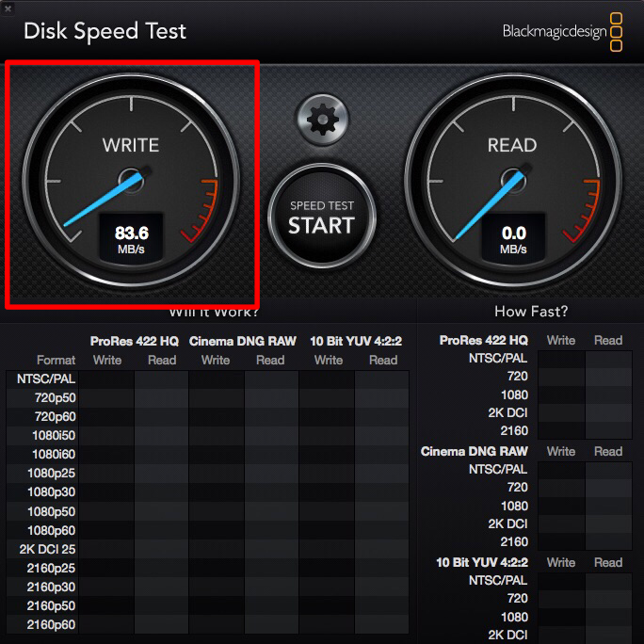Click Write under ProRes 422 HQ in format table
This screenshot has width=644, height=644.
click(x=107, y=361)
